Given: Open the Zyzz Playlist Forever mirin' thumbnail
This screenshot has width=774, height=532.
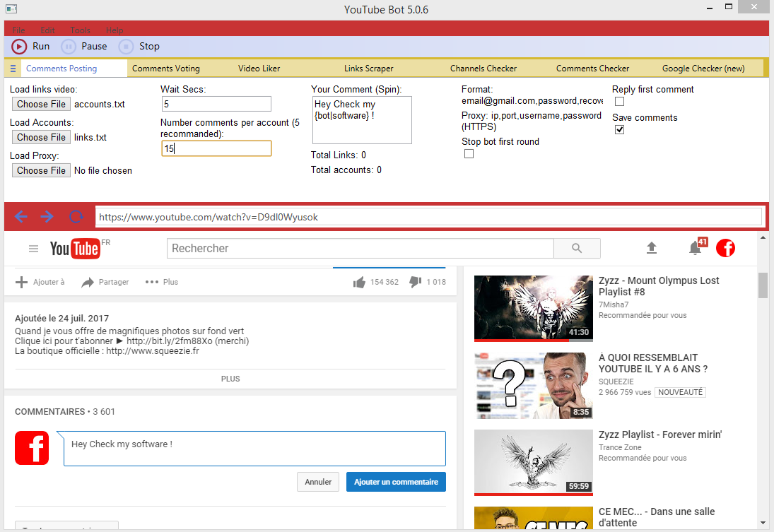Looking at the screenshot, I should point(533,463).
